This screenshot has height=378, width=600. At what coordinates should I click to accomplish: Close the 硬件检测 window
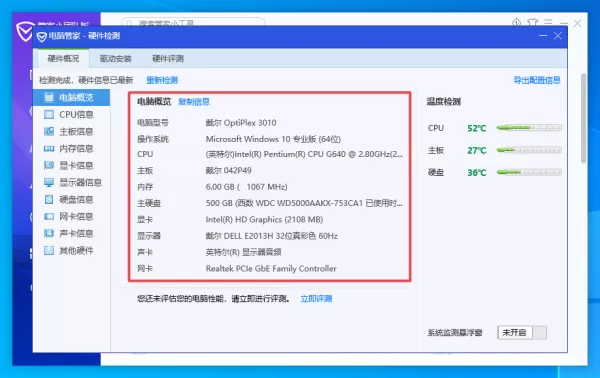(x=558, y=36)
